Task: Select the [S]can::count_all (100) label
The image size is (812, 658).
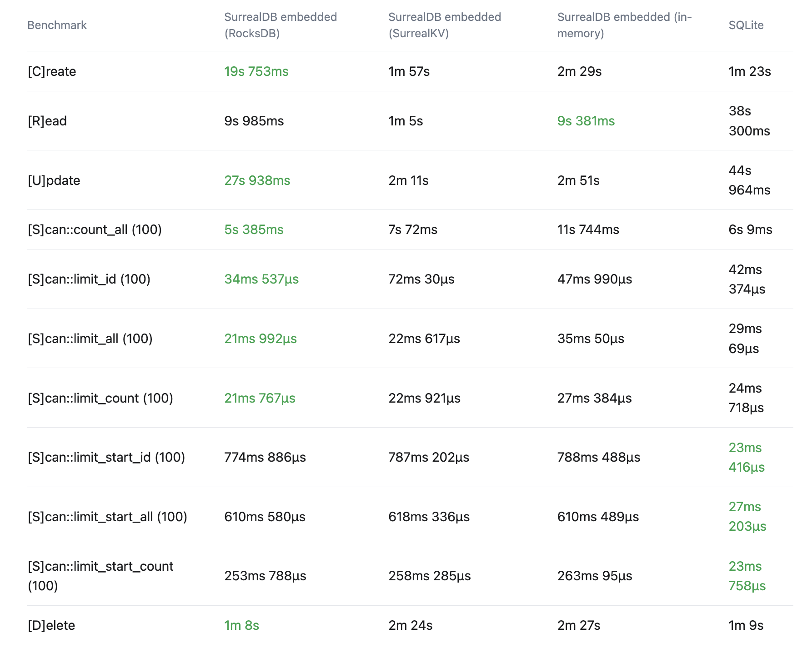Action: point(95,229)
